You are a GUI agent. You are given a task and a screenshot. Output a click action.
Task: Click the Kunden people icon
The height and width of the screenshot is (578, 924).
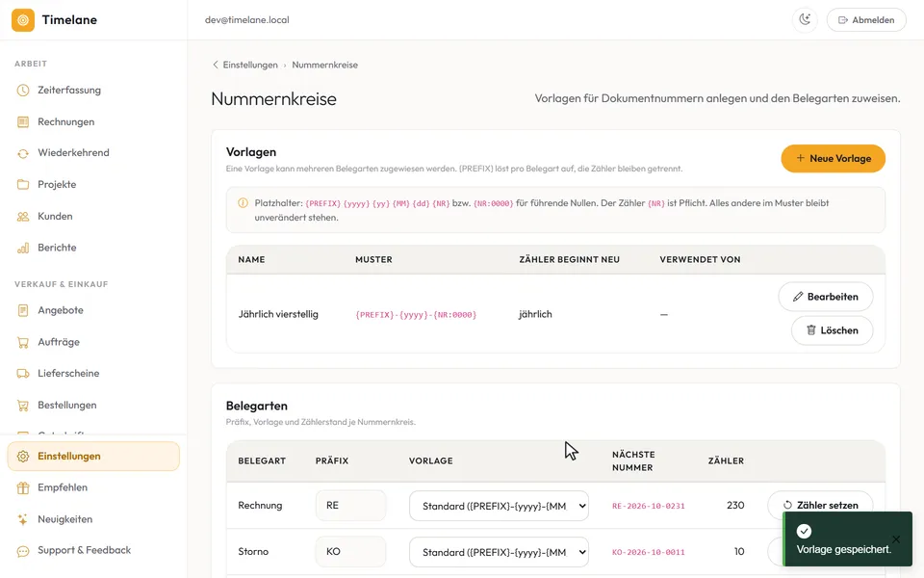pyautogui.click(x=23, y=217)
